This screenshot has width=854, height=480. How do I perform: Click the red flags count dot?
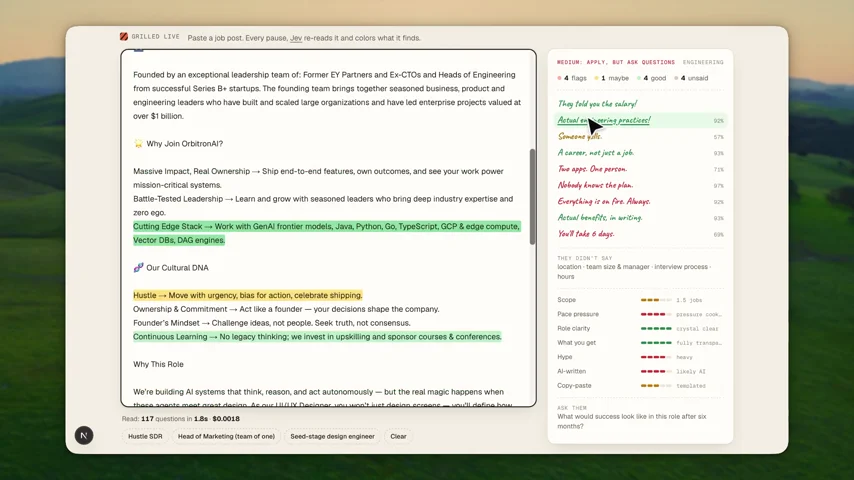559,78
